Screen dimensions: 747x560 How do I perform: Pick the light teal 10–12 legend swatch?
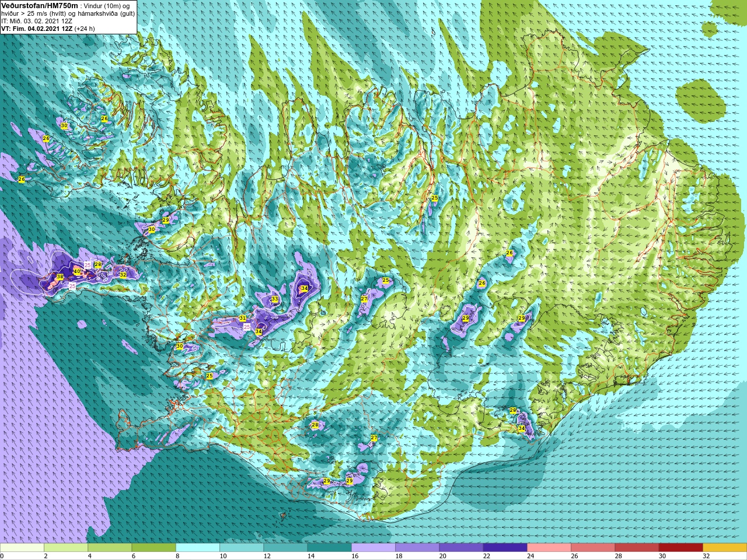pyautogui.click(x=242, y=548)
